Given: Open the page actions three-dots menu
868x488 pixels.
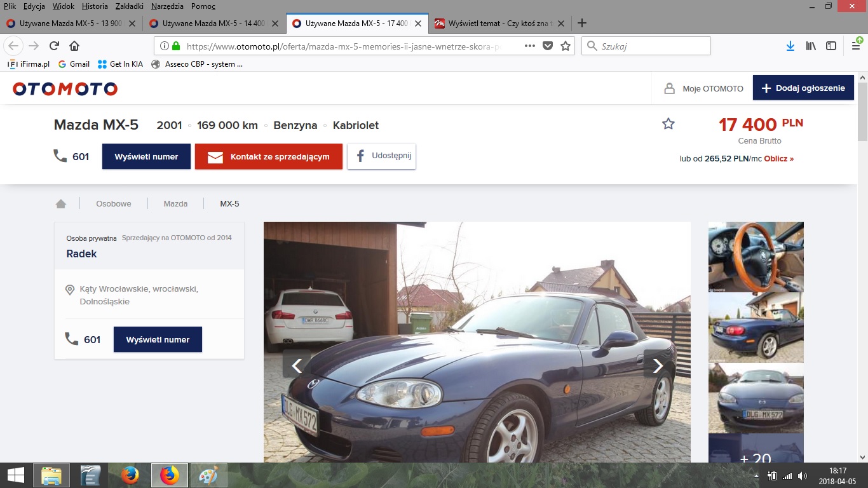Looking at the screenshot, I should [x=529, y=46].
